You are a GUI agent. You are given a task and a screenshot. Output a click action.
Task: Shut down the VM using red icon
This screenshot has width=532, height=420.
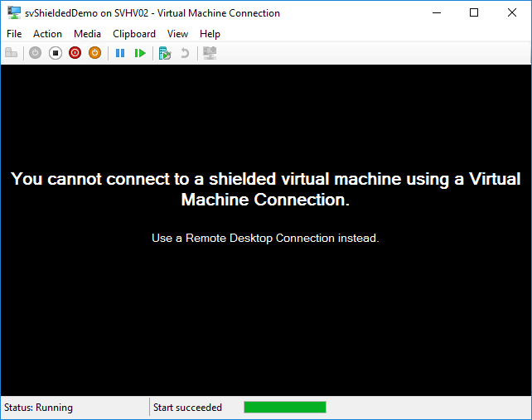coord(75,53)
